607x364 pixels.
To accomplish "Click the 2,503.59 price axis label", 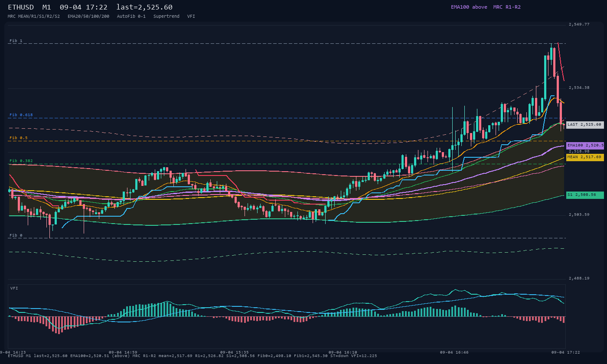I will coord(579,214).
